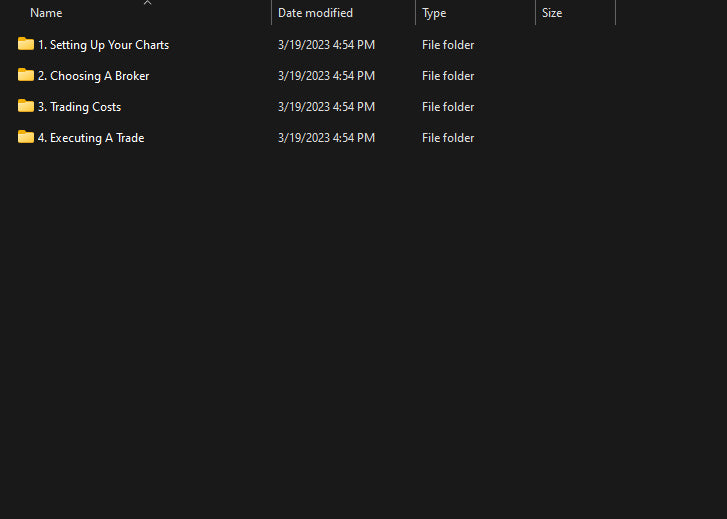Click the folder icon for Setting Up Your Charts

(26, 44)
